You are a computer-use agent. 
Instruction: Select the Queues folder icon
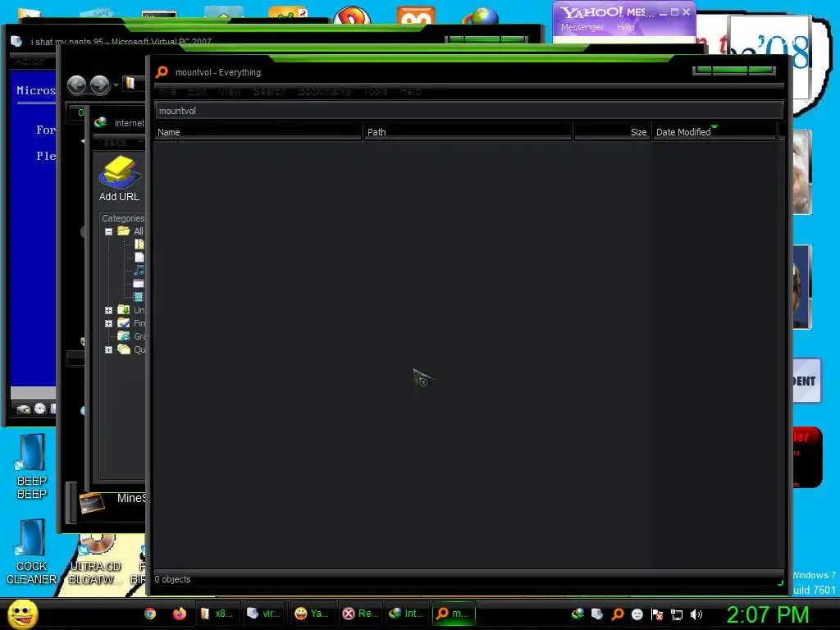pos(124,349)
